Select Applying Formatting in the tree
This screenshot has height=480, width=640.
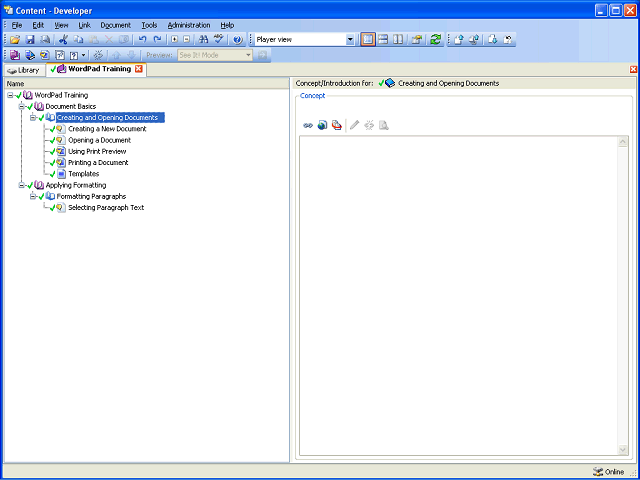76,185
